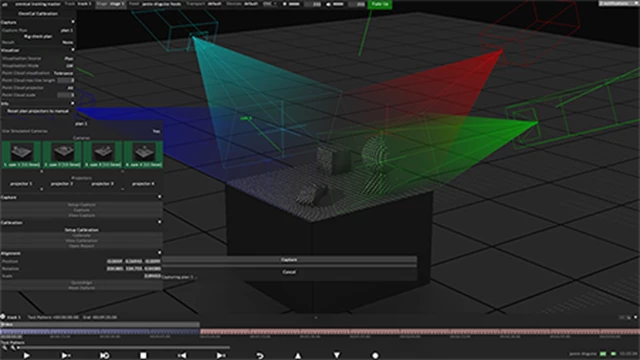Jump to the previous section marker
The height and width of the screenshot is (360, 640).
182,356
